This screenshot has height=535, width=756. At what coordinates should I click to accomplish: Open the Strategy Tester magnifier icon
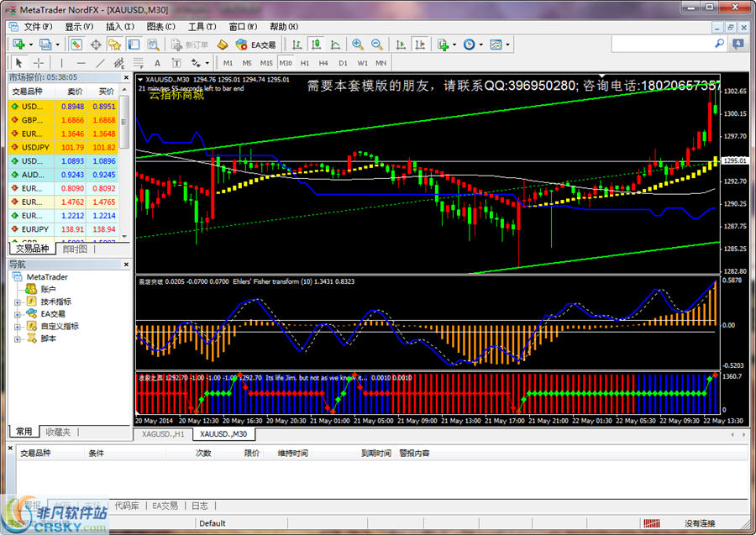(x=154, y=45)
